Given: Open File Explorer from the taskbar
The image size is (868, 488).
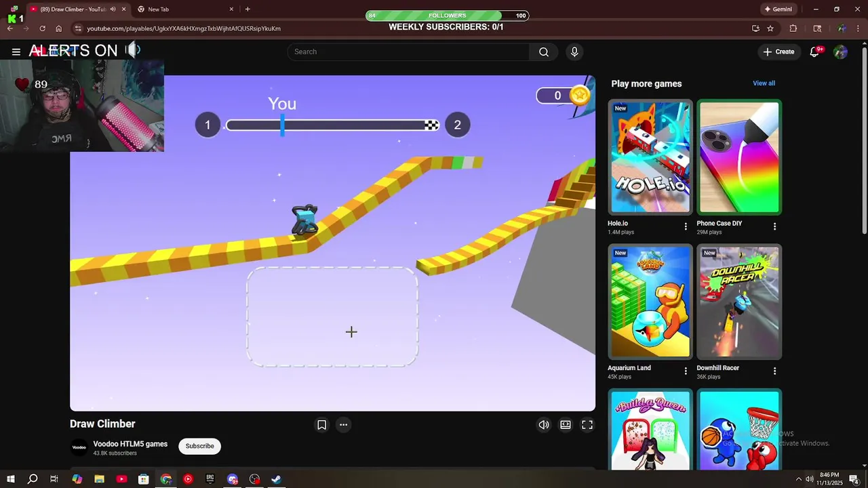Looking at the screenshot, I should click(99, 479).
